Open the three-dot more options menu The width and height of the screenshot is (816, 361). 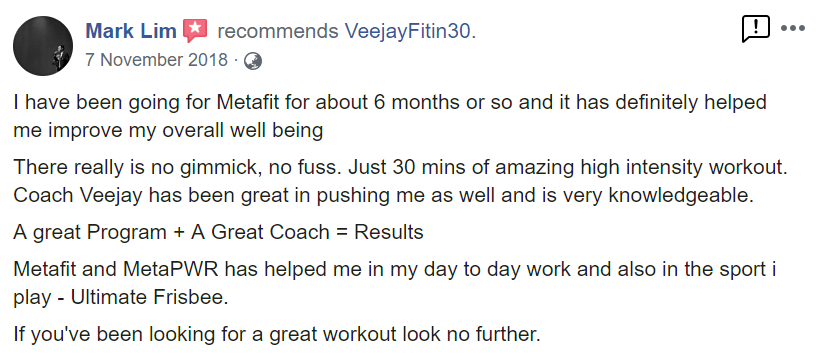[793, 28]
